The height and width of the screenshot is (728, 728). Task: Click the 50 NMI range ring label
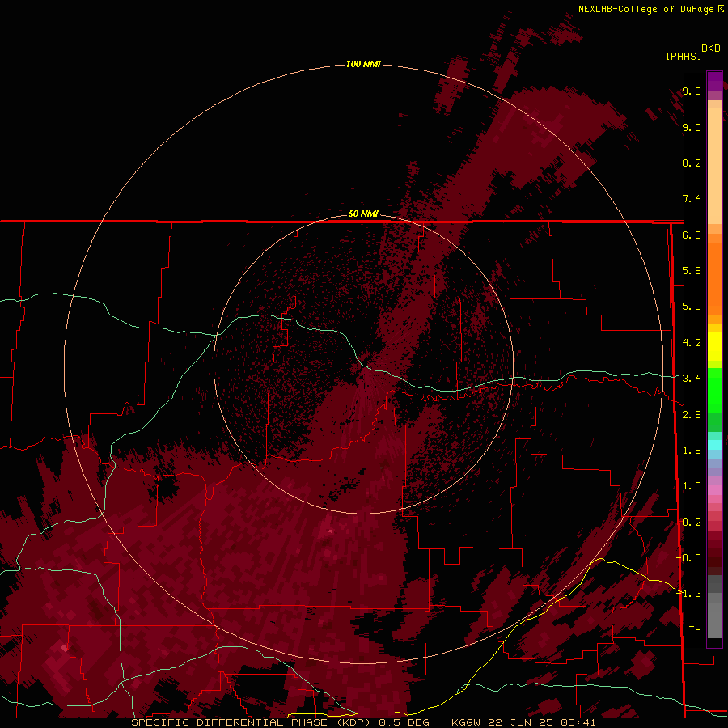pyautogui.click(x=363, y=214)
